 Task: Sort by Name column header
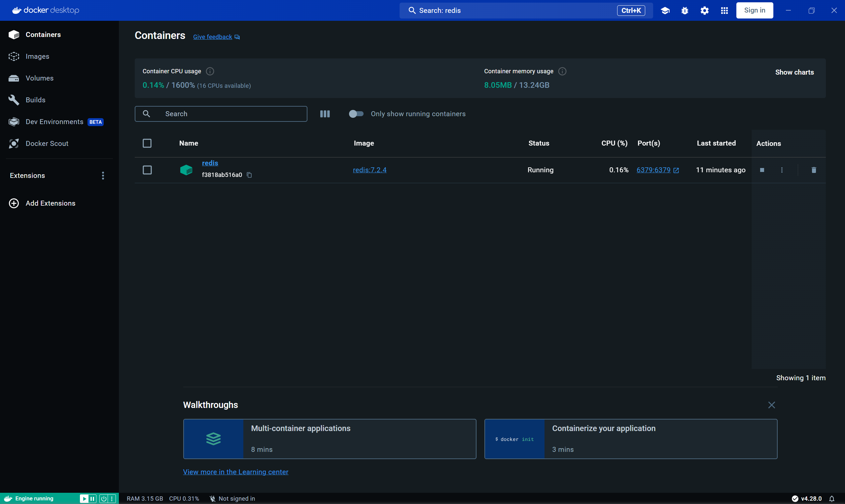(x=189, y=143)
